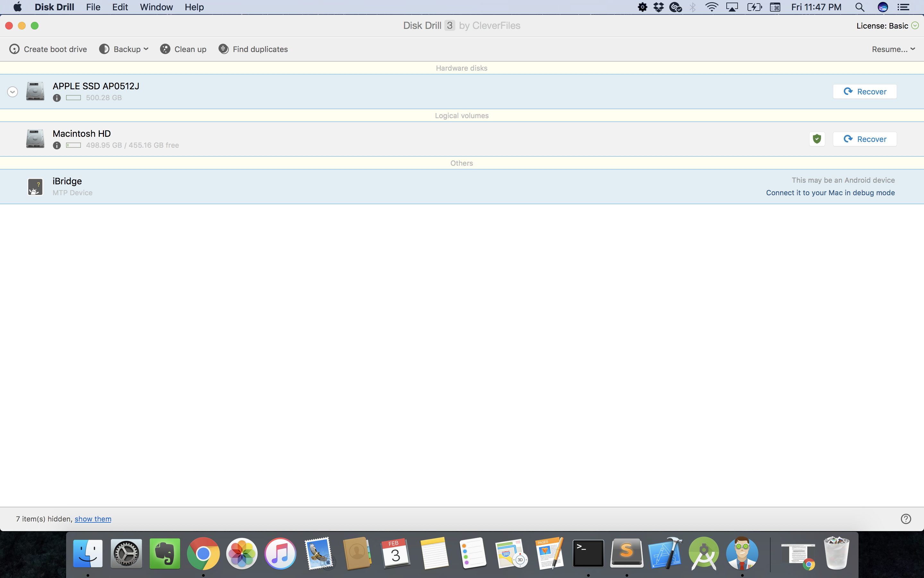Image resolution: width=924 pixels, height=578 pixels.
Task: Select the Macintosh HD drive icon
Action: [x=35, y=138]
